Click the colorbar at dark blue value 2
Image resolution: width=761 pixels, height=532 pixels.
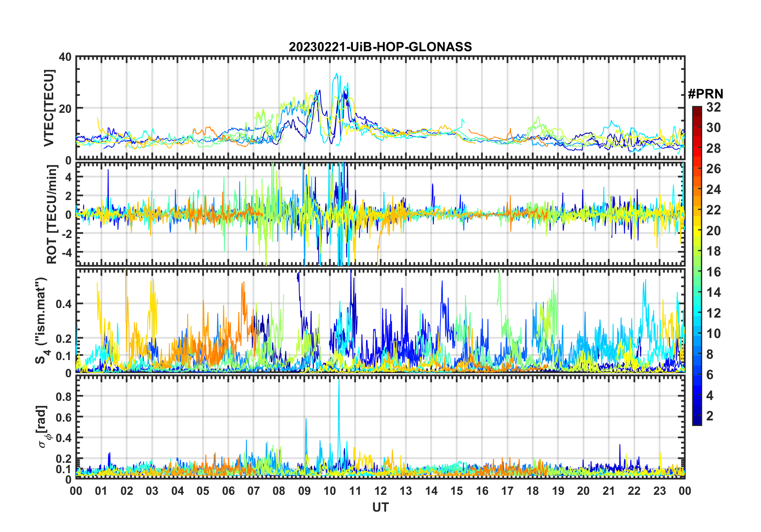[x=697, y=416]
